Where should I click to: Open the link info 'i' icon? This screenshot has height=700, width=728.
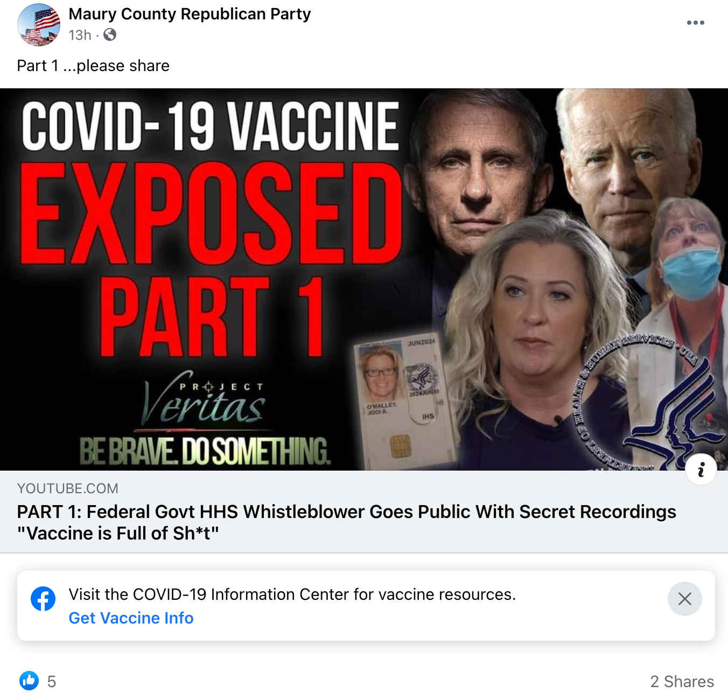coord(701,470)
